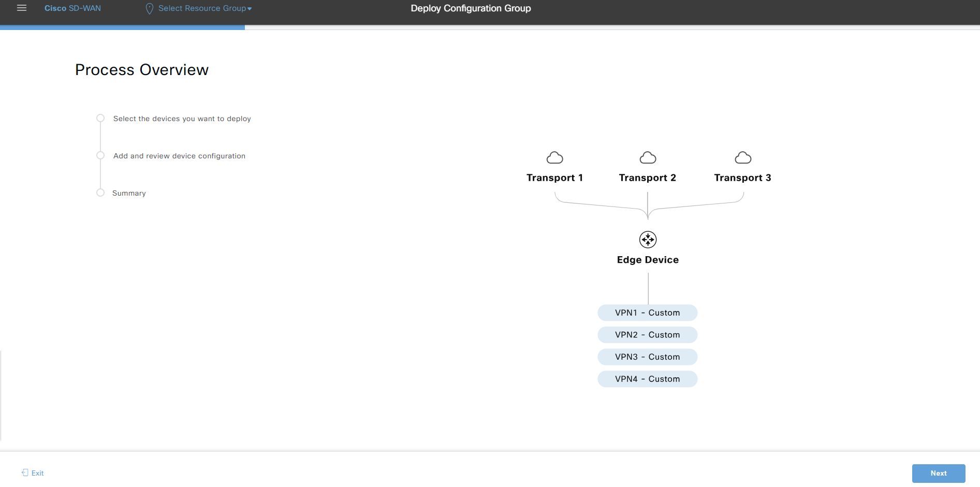
Task: Click the blue workflow progress bar
Action: (122, 27)
